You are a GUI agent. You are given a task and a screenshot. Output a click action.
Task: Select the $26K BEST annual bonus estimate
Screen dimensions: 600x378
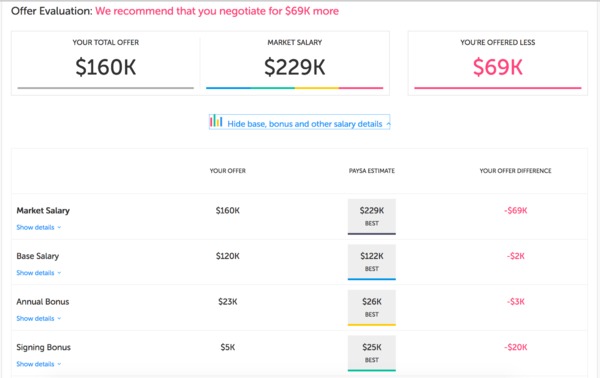coord(372,308)
